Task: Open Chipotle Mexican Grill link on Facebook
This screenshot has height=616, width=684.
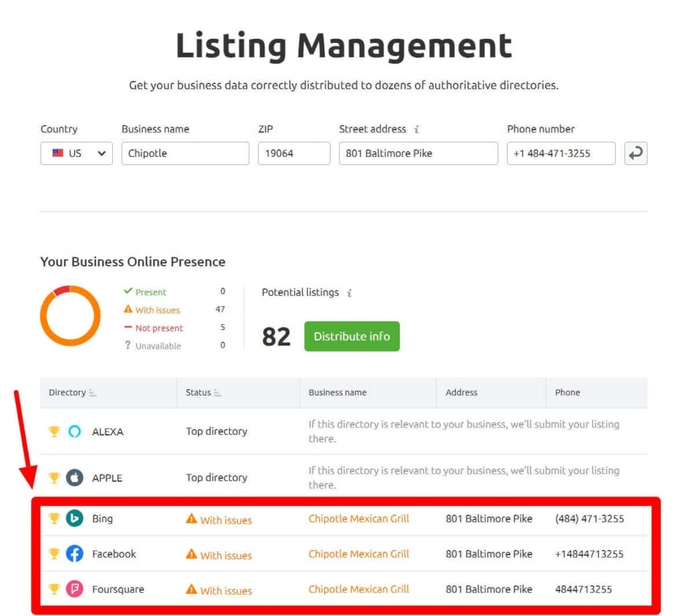Action: pyautogui.click(x=359, y=554)
